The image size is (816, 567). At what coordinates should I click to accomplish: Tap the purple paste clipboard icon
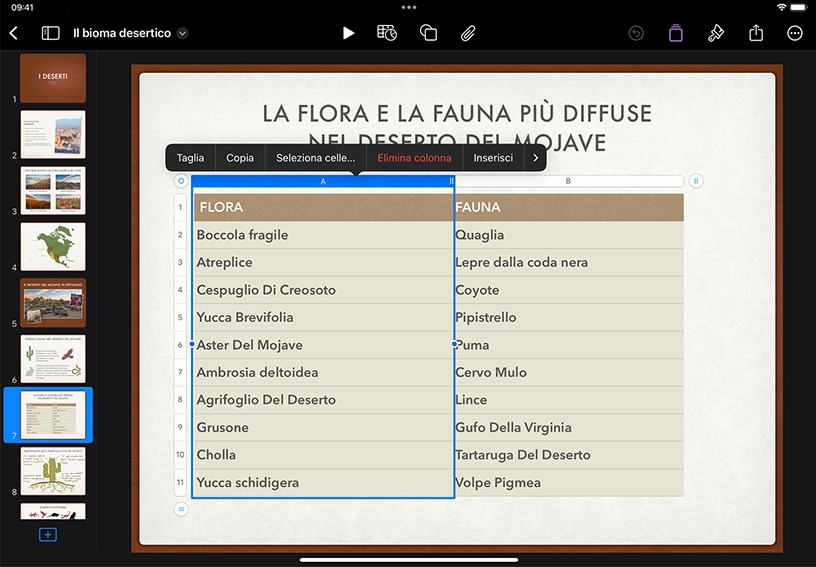[675, 33]
